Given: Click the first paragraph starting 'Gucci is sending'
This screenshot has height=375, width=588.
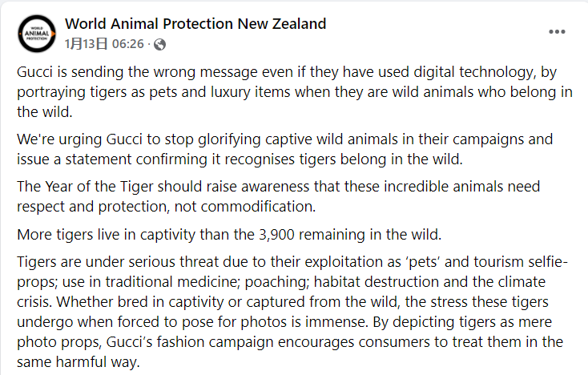Looking at the screenshot, I should 294,92.
